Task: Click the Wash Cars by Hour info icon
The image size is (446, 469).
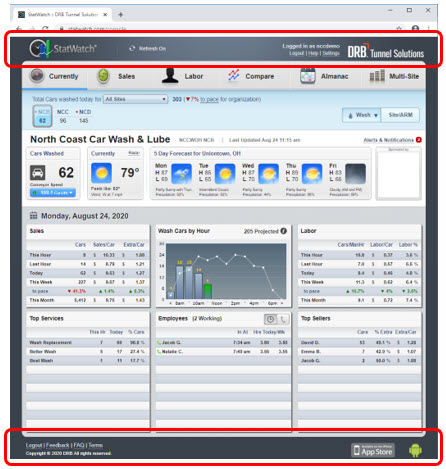Action: (x=284, y=231)
